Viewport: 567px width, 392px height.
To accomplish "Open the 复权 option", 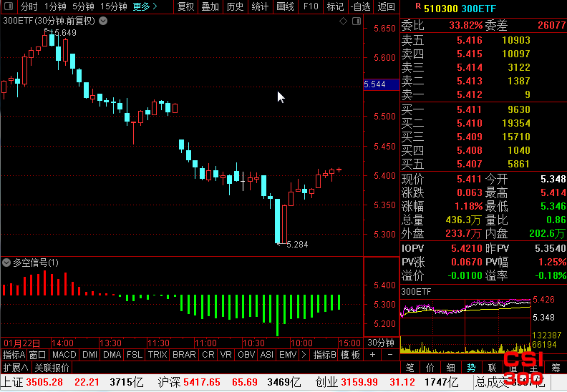I will click(186, 6).
